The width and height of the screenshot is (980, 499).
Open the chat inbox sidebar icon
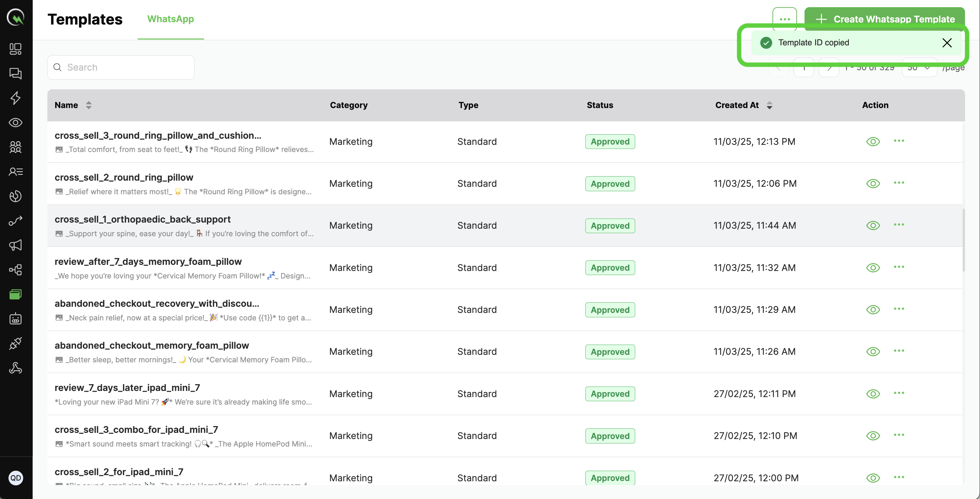tap(16, 74)
